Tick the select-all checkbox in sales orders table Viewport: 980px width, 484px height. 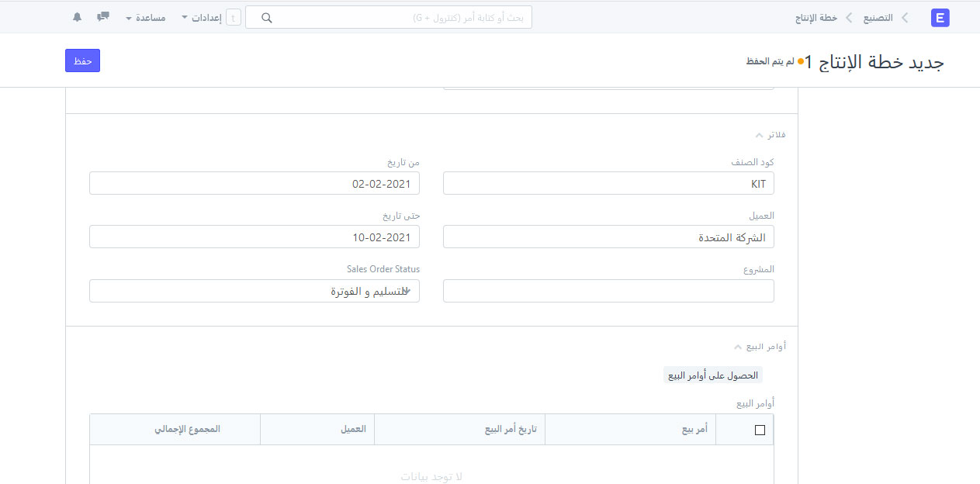[x=760, y=430]
